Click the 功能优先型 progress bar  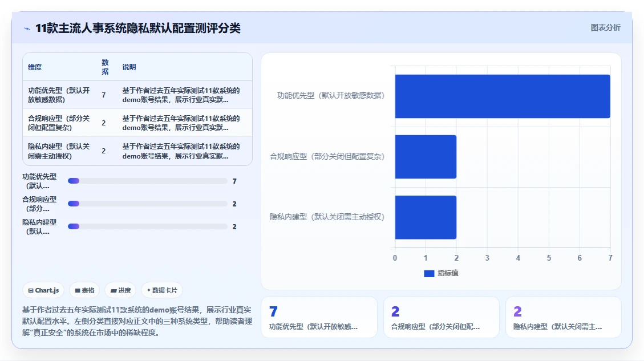coord(147,181)
